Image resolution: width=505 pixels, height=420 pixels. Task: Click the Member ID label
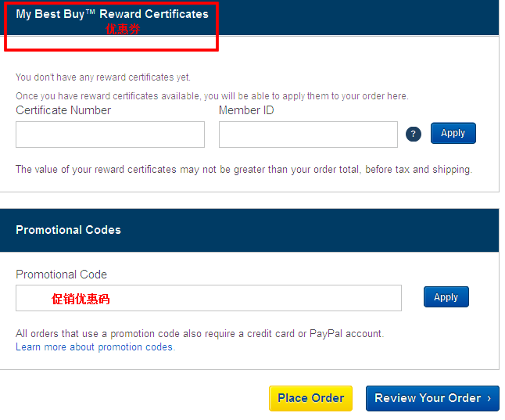[246, 110]
